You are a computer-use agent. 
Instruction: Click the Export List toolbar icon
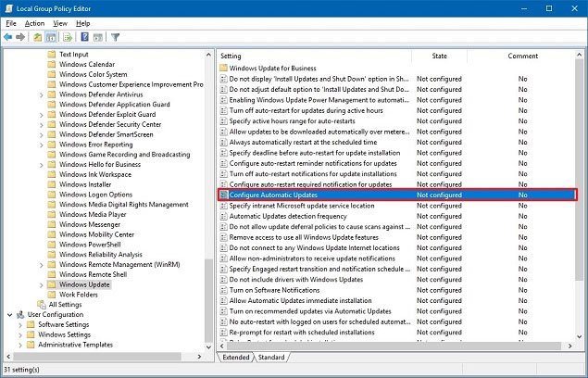68,38
